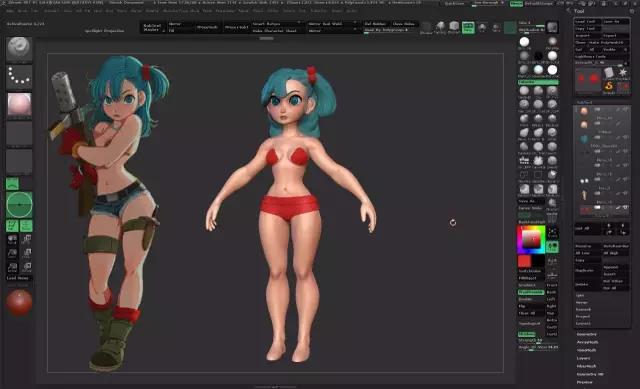Image resolution: width=640 pixels, height=389 pixels.
Task: Open the Alpha menu in the menu bar
Action: [10, 11]
